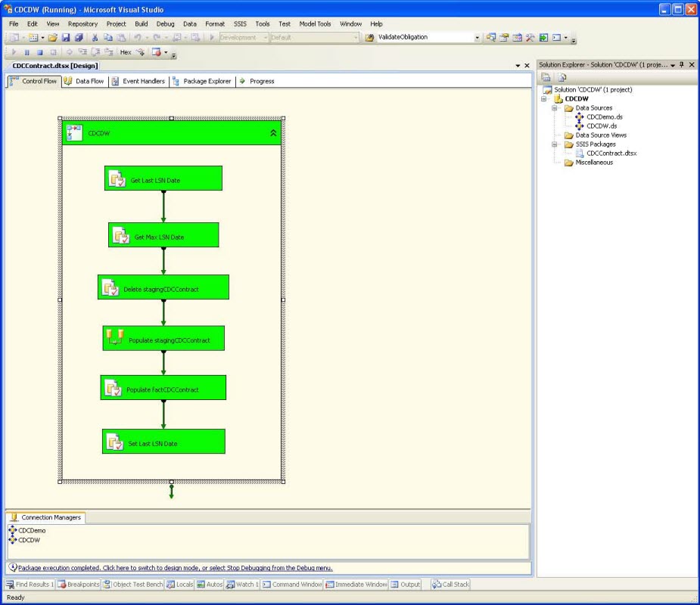The width and height of the screenshot is (700, 605).
Task: Open the Output panel tab
Action: (406, 585)
